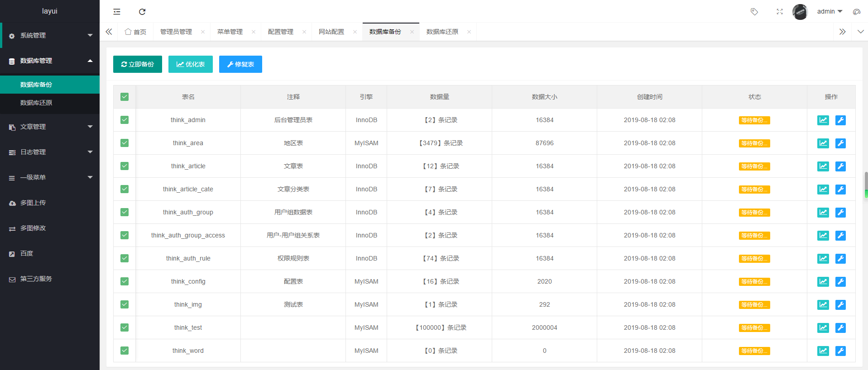Collapse the 数据库管理 sidebar menu
The width and height of the screenshot is (868, 370).
click(50, 61)
